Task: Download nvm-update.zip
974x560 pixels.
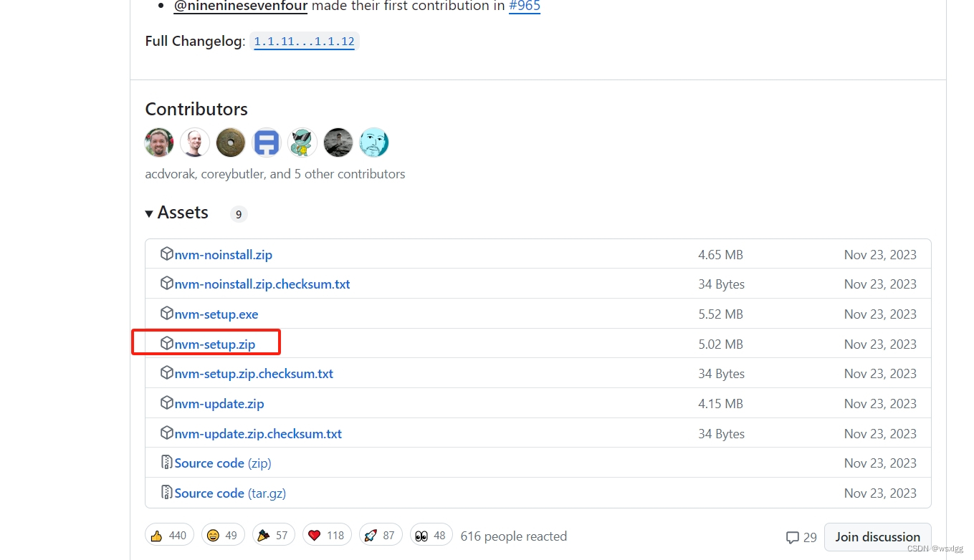Action: pos(219,404)
